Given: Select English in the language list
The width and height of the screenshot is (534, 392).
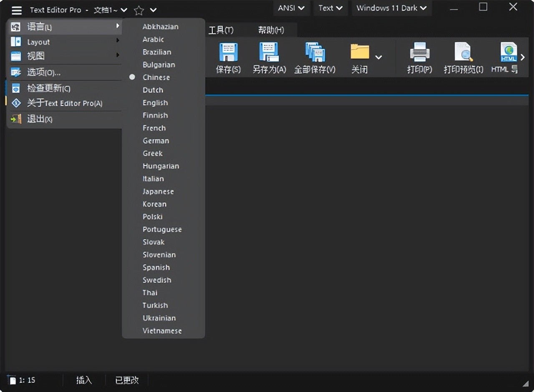Looking at the screenshot, I should point(155,103).
